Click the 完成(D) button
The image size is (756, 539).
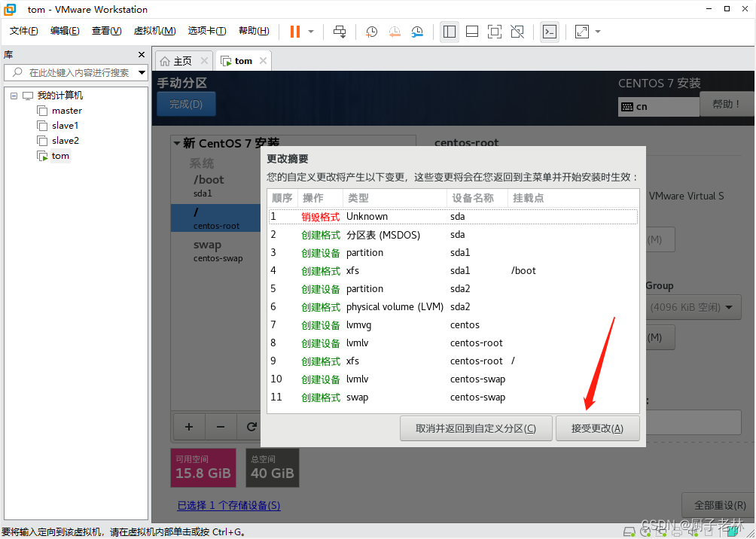[186, 104]
